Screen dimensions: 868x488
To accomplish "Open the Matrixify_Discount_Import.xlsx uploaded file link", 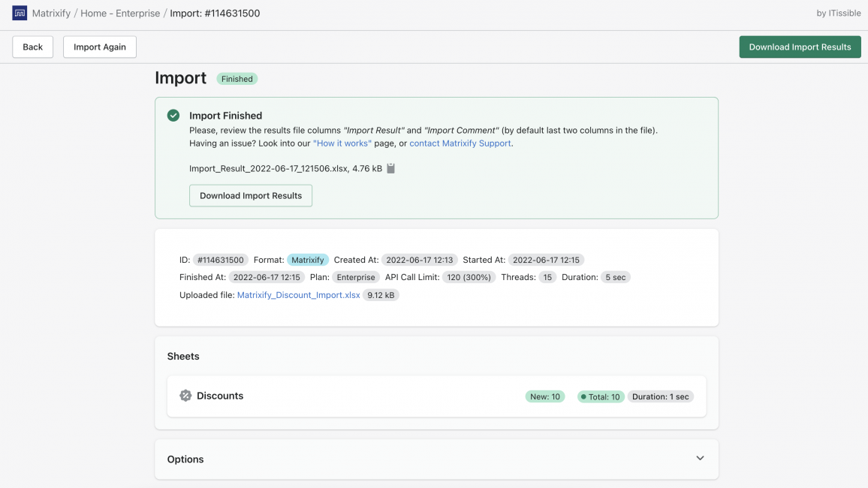I will (298, 294).
